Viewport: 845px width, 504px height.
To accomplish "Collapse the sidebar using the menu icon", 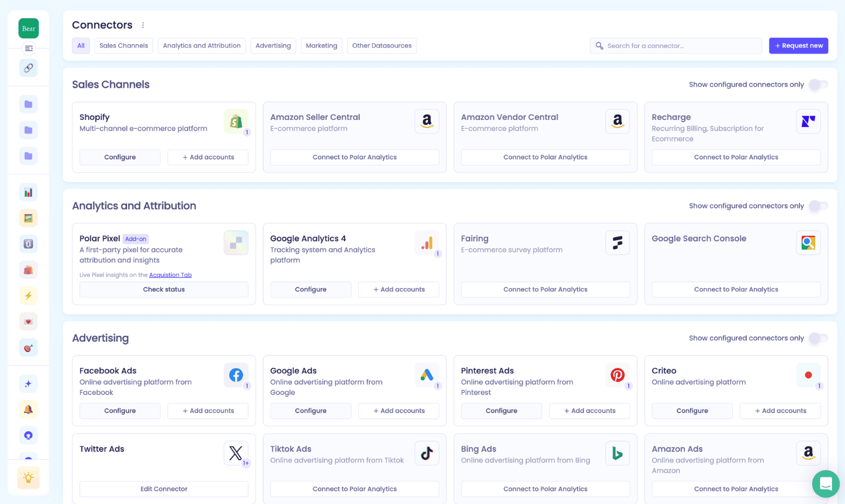I will pos(29,49).
